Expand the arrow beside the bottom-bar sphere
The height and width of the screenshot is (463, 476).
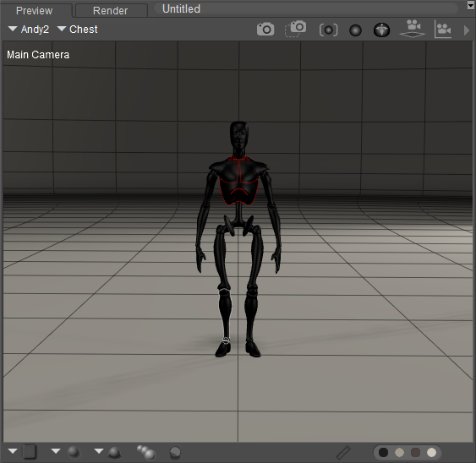click(x=56, y=451)
